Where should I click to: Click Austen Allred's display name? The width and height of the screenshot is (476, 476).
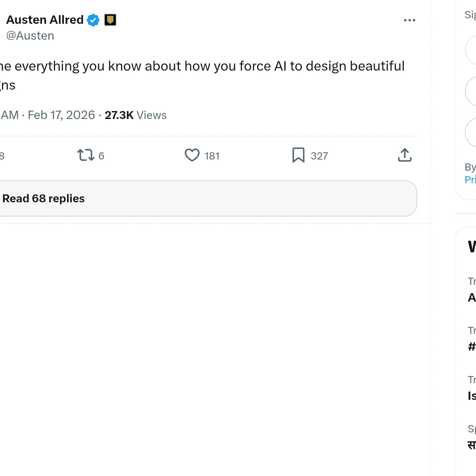[45, 19]
